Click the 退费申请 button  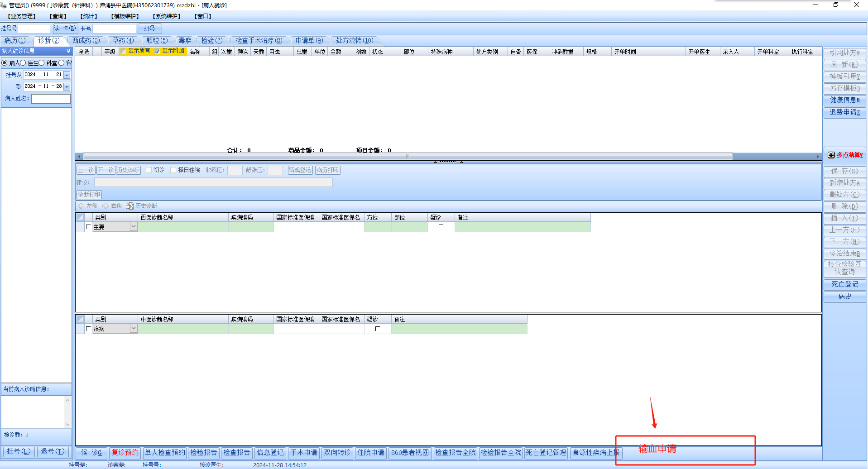click(x=845, y=112)
